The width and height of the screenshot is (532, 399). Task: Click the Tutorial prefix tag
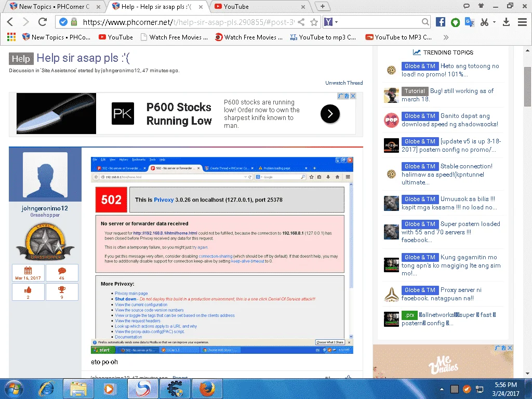(x=415, y=91)
